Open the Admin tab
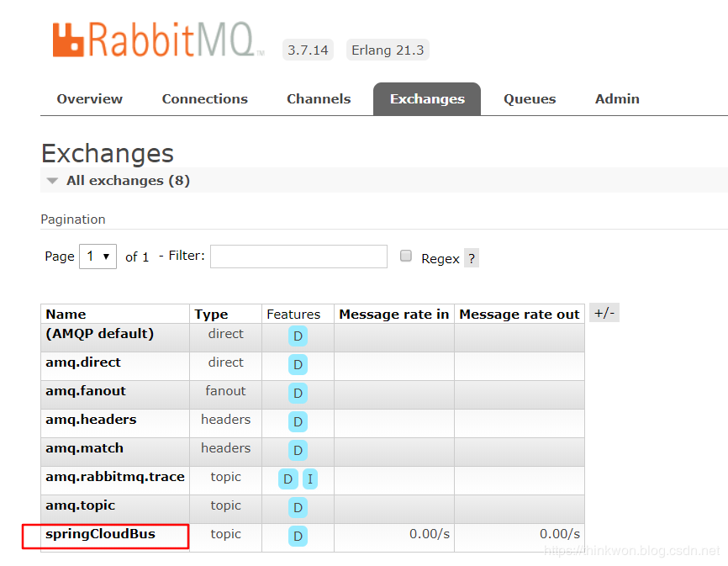The height and width of the screenshot is (566, 728). pos(617,99)
